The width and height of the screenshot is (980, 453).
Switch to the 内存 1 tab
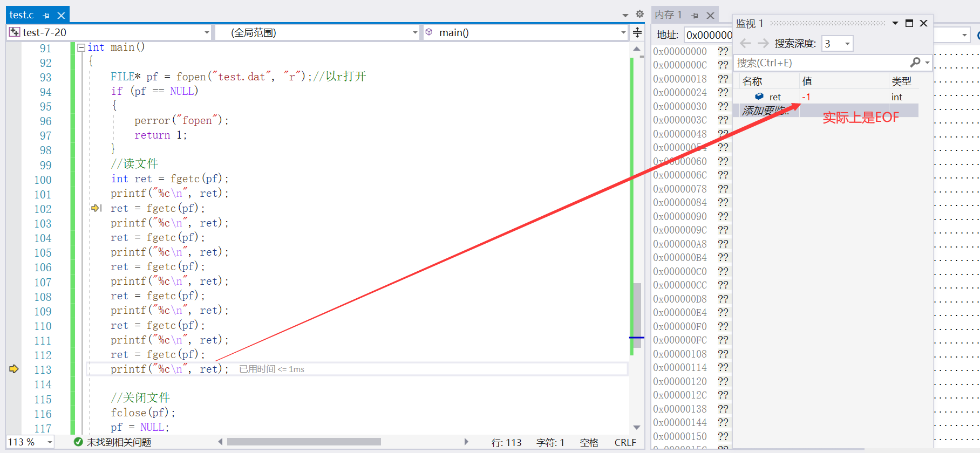tap(668, 15)
